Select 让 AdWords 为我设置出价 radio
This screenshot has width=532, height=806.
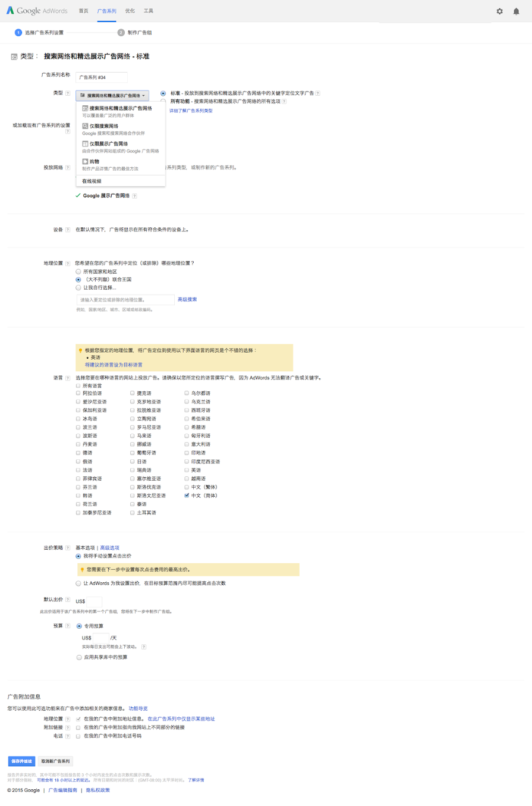pyautogui.click(x=78, y=584)
